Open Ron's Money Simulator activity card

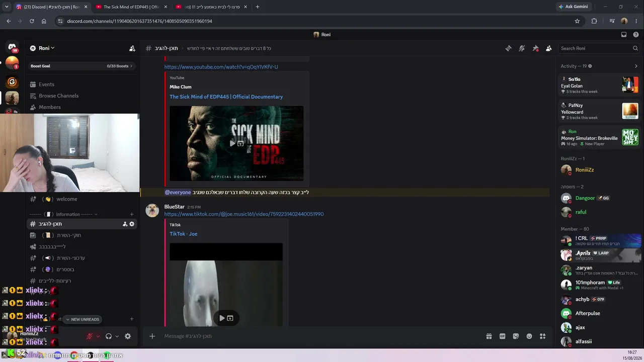599,137
